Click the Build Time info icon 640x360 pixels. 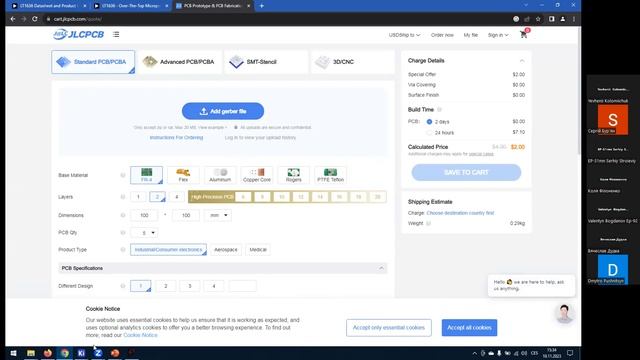tap(440, 109)
